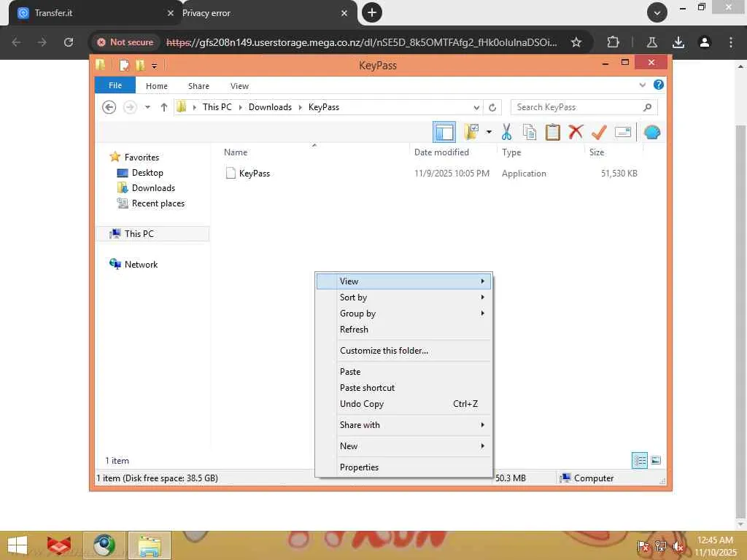Open address bar history dropdown
Viewport: 747px width, 560px height.
[x=476, y=108]
